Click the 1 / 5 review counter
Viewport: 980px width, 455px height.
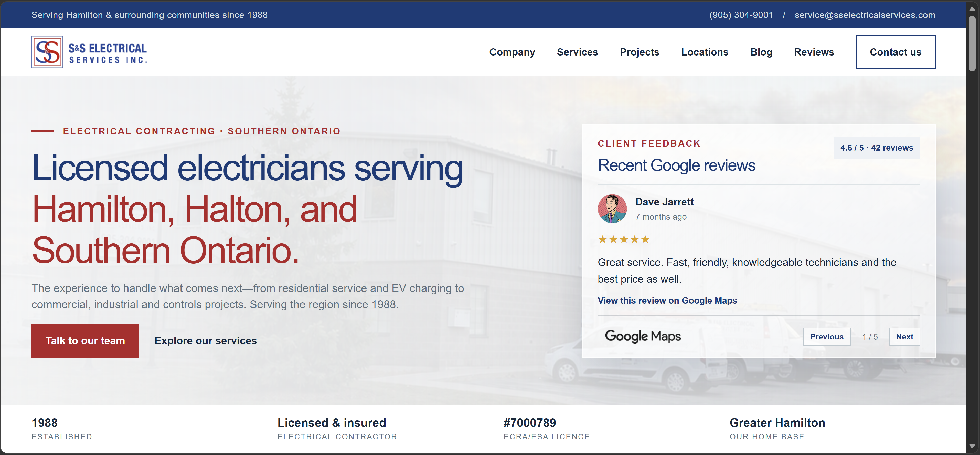click(x=870, y=337)
